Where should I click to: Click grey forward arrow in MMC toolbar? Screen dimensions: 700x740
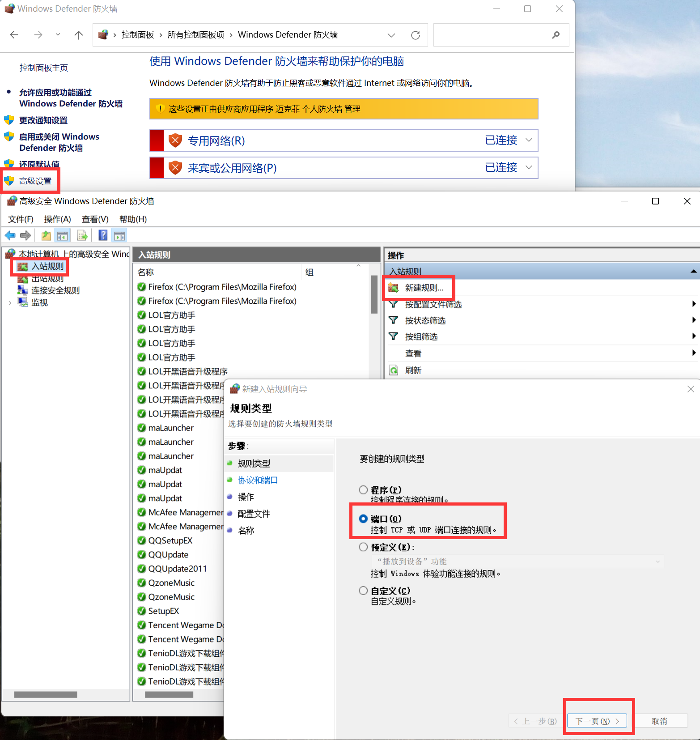[25, 235]
